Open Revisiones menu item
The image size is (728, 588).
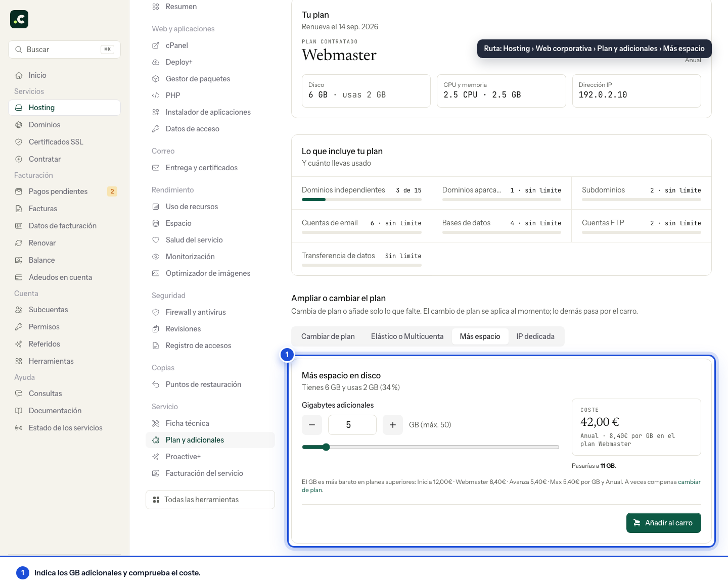click(210, 329)
